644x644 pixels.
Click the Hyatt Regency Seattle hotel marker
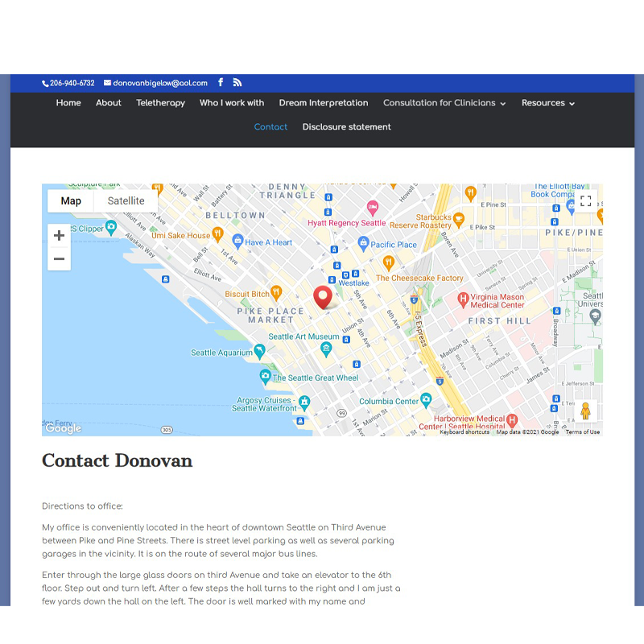click(373, 208)
